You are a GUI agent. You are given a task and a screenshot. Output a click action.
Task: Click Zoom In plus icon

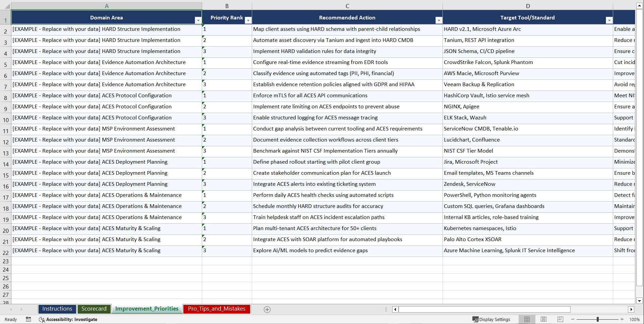[622, 319]
